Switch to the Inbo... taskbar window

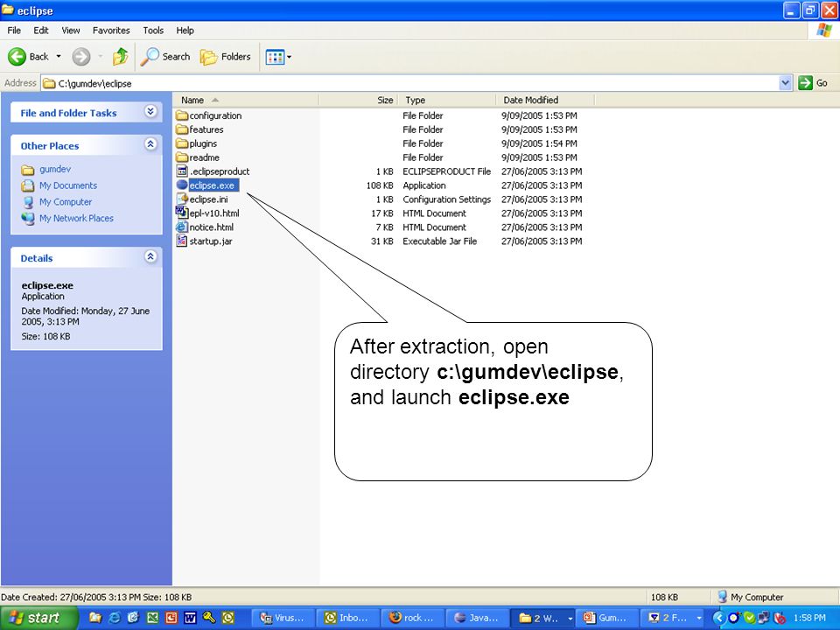347,618
